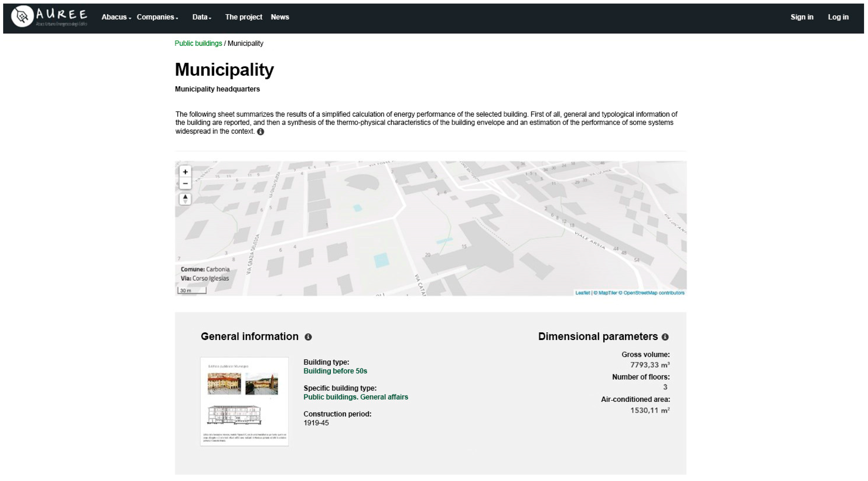Follow the Public buildings breadcrumb link

click(x=198, y=43)
